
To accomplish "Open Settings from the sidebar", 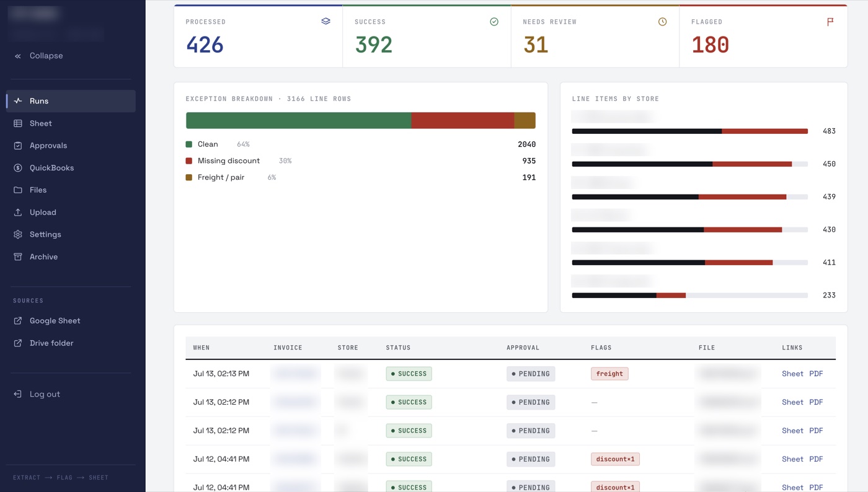I will [71, 235].
